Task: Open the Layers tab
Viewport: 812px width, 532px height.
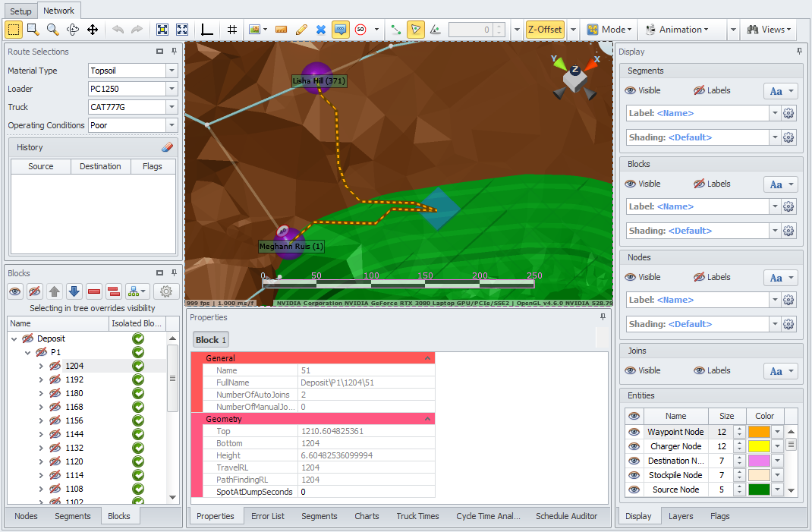Action: [681, 516]
